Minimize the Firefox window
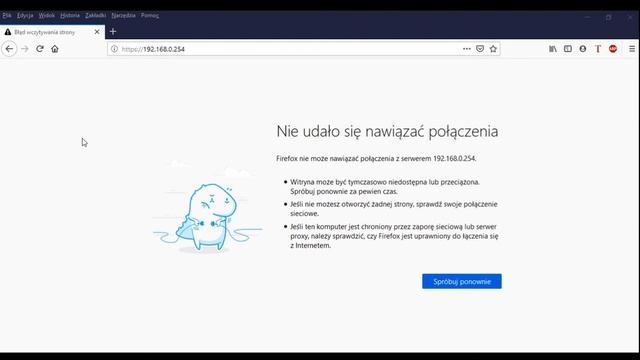The image size is (640, 360). pos(588,17)
